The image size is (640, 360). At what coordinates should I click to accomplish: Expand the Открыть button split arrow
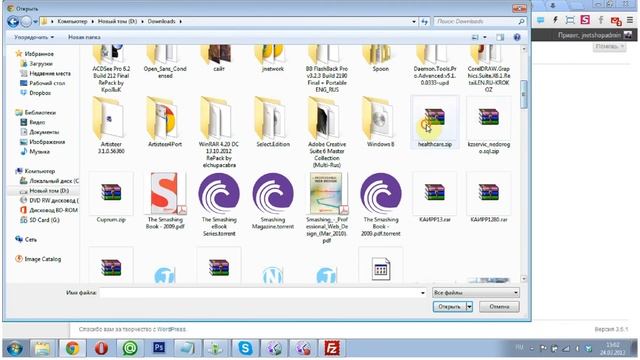click(469, 307)
